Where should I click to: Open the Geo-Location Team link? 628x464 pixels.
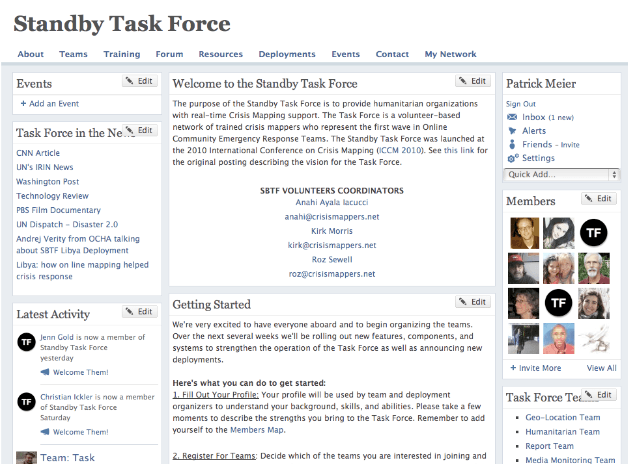tap(562, 418)
